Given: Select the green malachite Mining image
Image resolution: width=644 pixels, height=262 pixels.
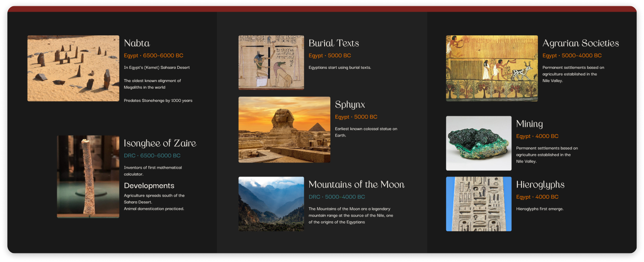Looking at the screenshot, I should [x=478, y=143].
